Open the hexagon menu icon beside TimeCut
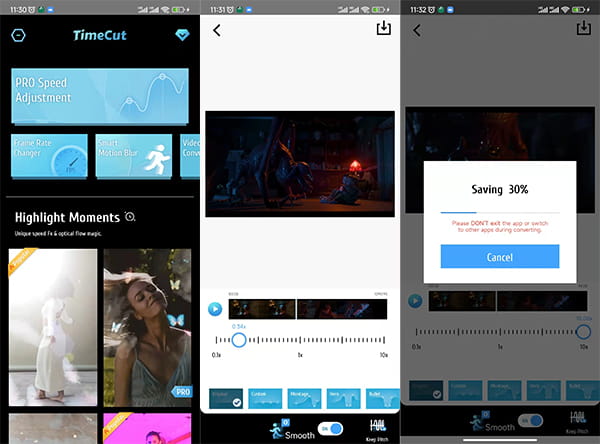Screen dimensions: 600x444 click(18, 35)
